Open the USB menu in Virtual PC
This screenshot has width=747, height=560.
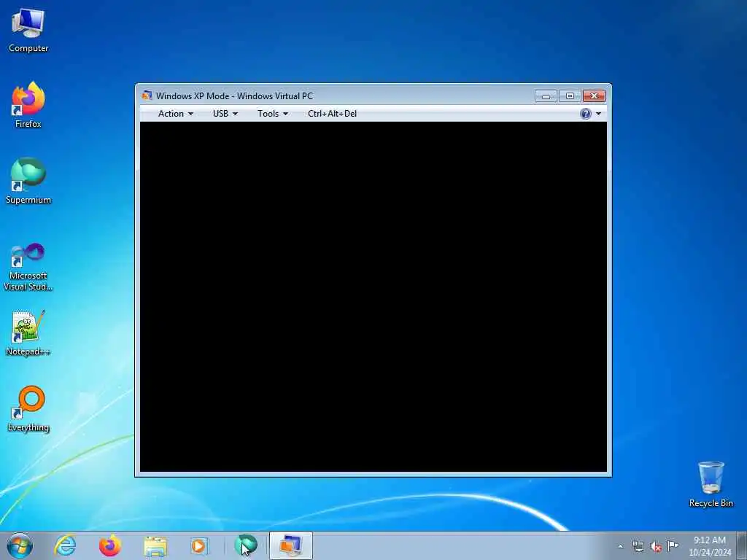[225, 113]
